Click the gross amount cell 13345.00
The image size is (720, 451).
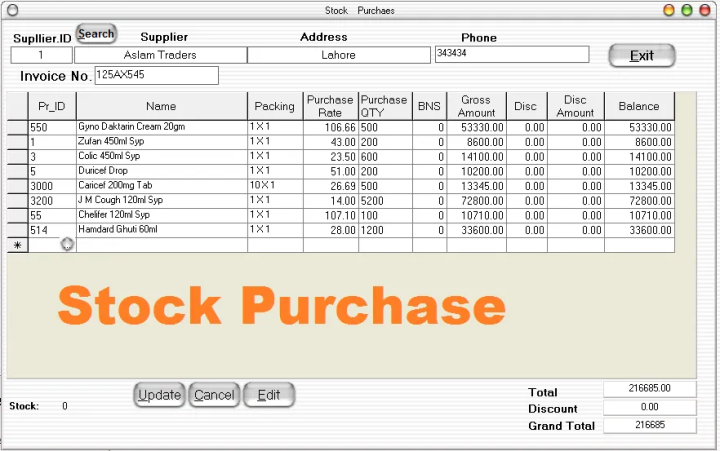(x=477, y=186)
